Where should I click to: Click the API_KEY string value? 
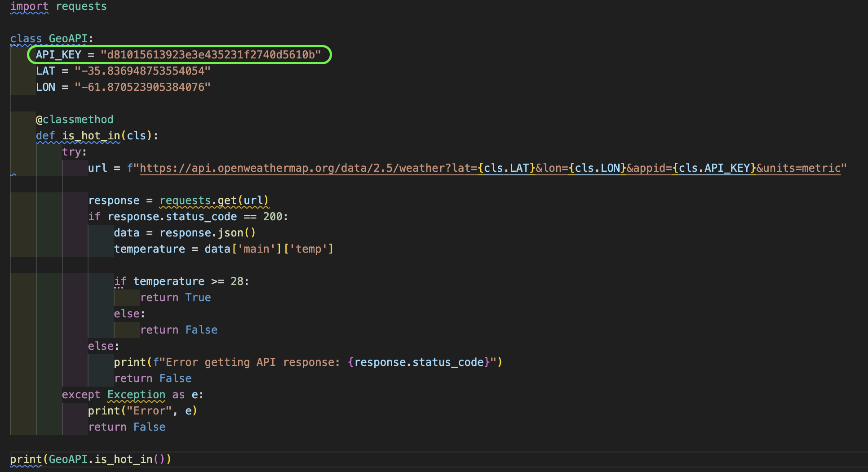coord(211,55)
